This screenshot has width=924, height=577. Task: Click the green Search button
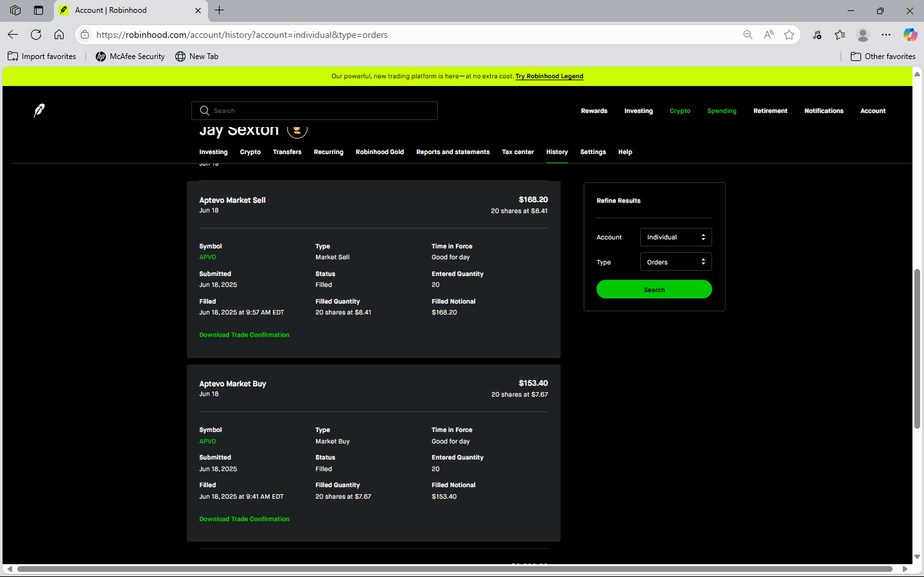pos(654,289)
